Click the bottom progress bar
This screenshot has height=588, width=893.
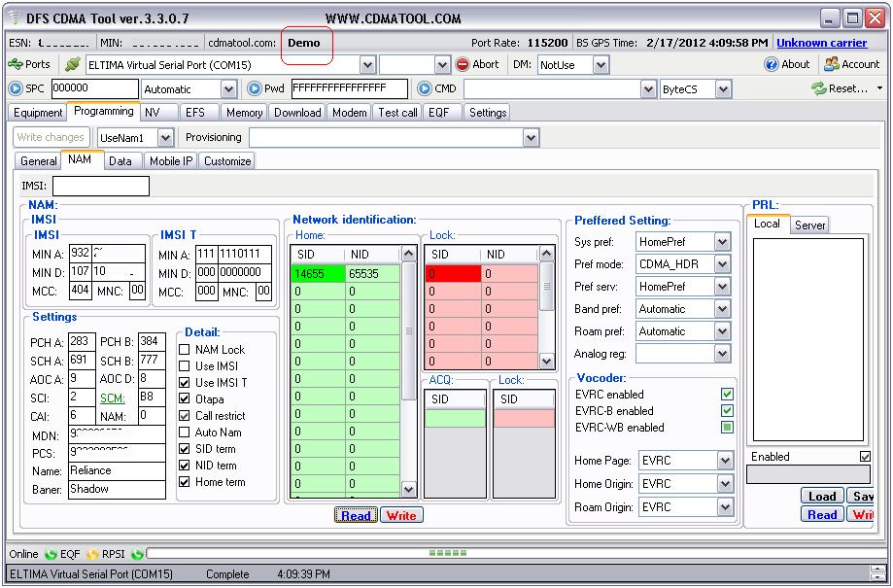[516, 553]
